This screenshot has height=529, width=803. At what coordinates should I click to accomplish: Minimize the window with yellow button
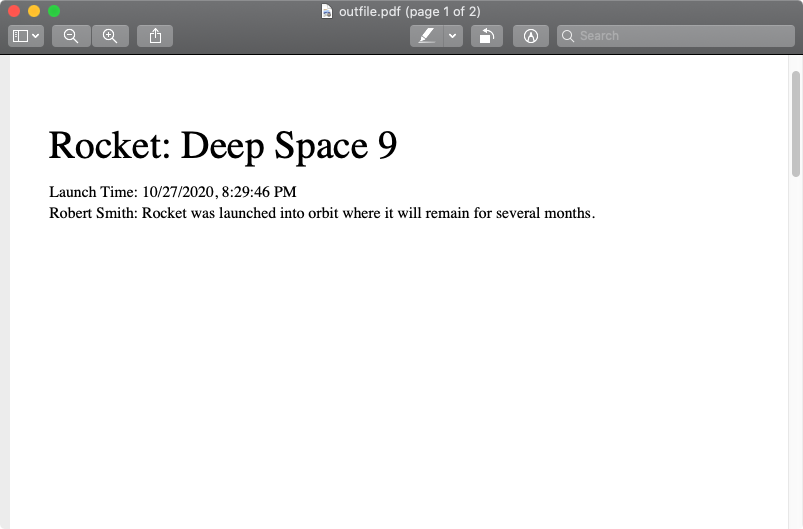[34, 11]
